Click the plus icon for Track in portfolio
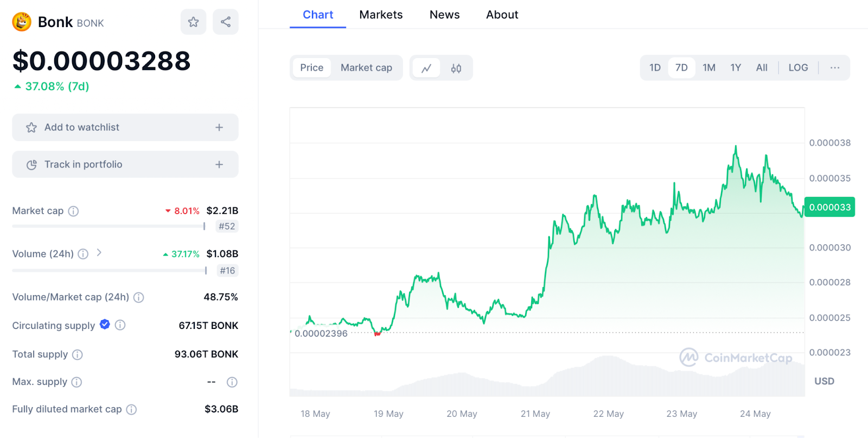The width and height of the screenshot is (868, 438). (x=219, y=164)
